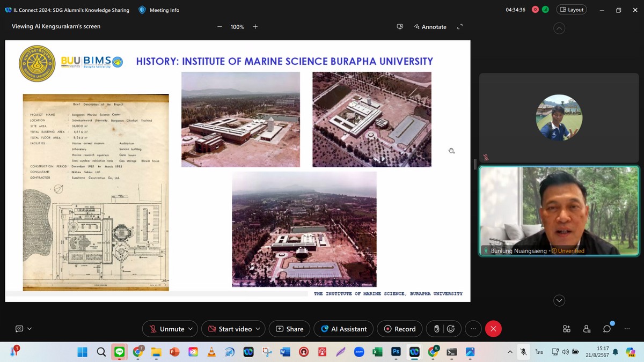Toggle Start video

(x=230, y=329)
